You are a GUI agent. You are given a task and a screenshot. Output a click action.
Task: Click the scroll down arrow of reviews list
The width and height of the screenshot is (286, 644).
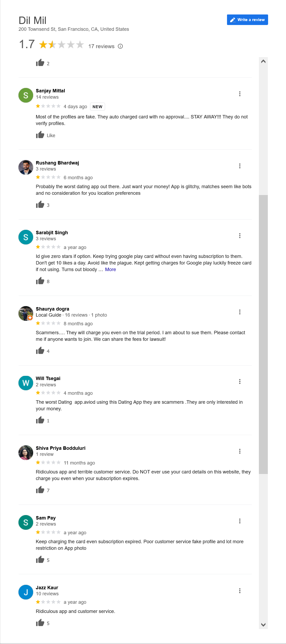tap(263, 625)
